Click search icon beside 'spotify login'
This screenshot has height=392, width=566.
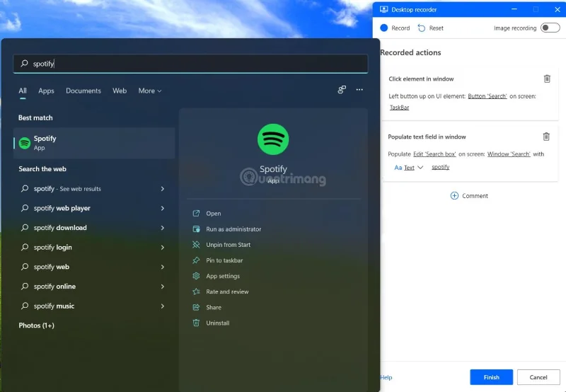coord(25,247)
